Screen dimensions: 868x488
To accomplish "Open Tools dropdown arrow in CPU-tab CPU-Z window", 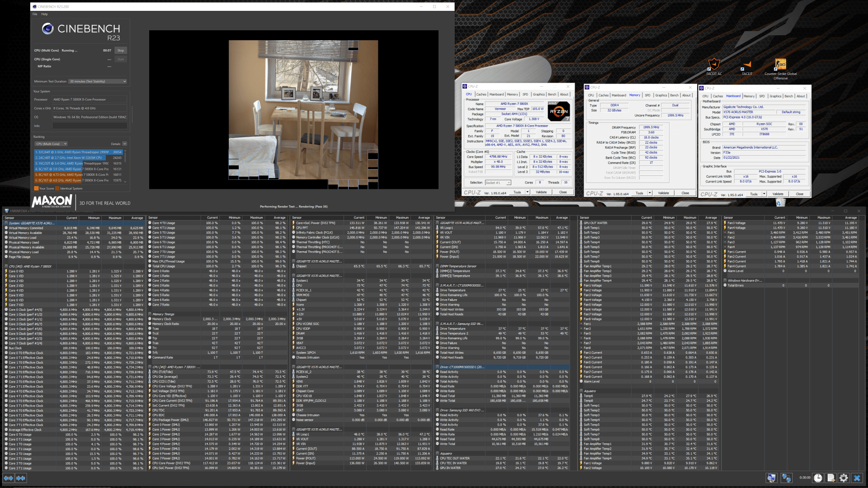I will (x=528, y=192).
